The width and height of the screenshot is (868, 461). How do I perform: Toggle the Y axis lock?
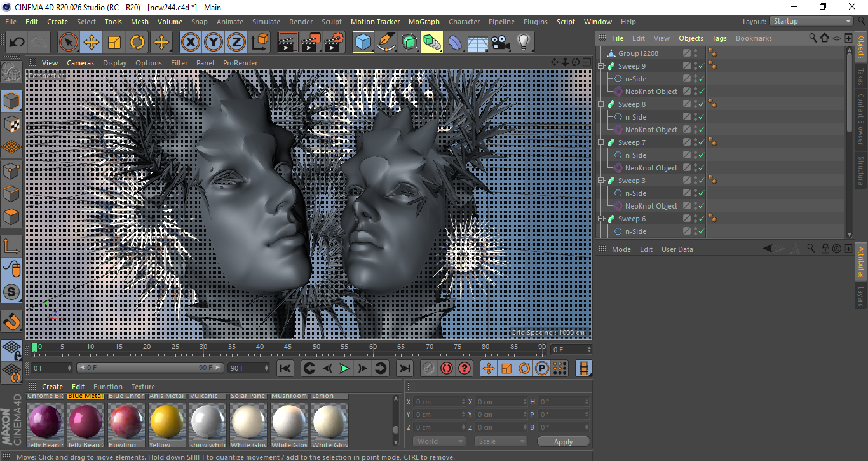tap(214, 43)
